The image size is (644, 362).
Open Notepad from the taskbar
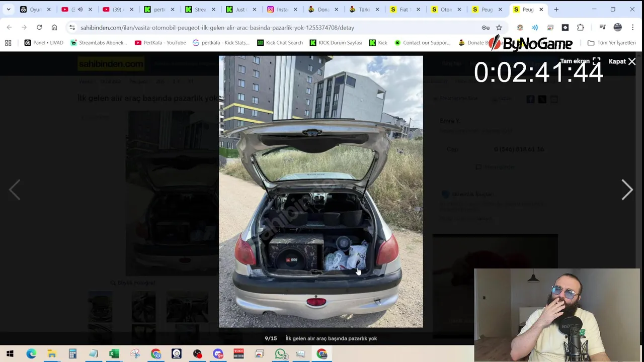94,354
